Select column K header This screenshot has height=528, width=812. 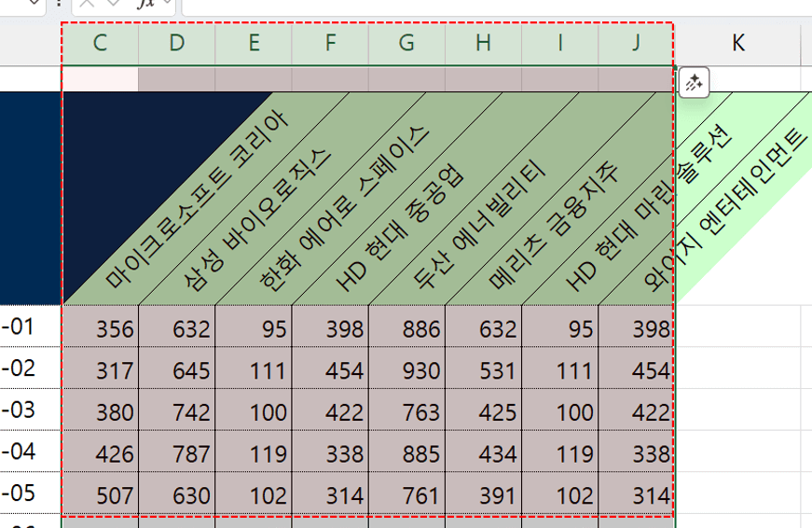[x=738, y=44]
